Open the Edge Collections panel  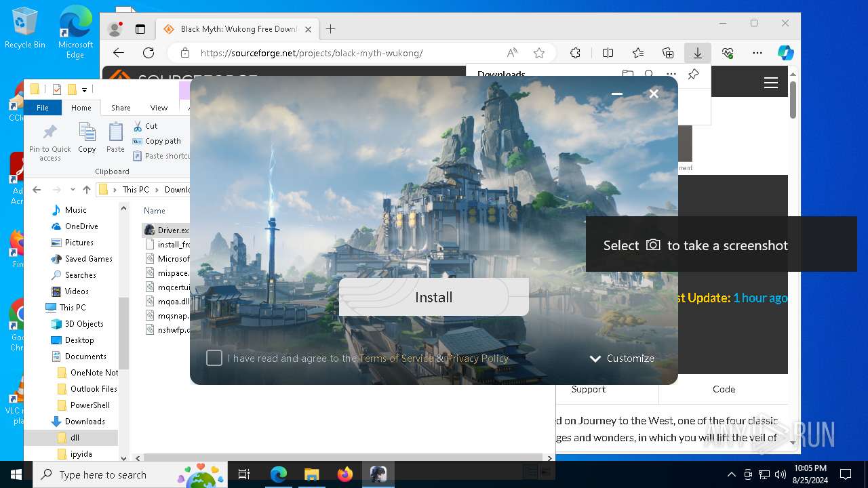click(668, 53)
